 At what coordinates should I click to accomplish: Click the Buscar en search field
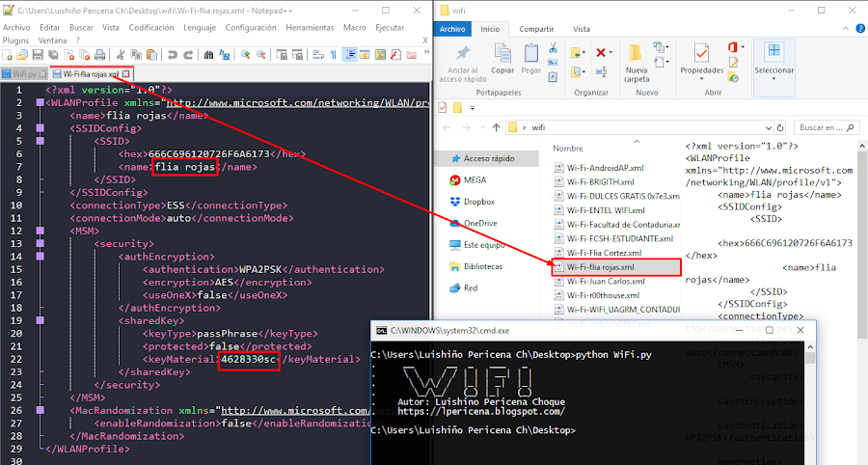pyautogui.click(x=827, y=127)
